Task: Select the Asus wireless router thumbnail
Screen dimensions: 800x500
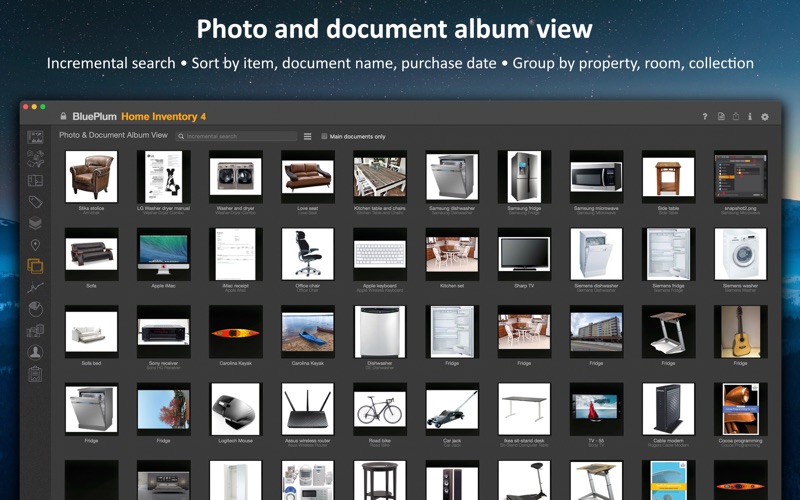Action: pos(308,409)
